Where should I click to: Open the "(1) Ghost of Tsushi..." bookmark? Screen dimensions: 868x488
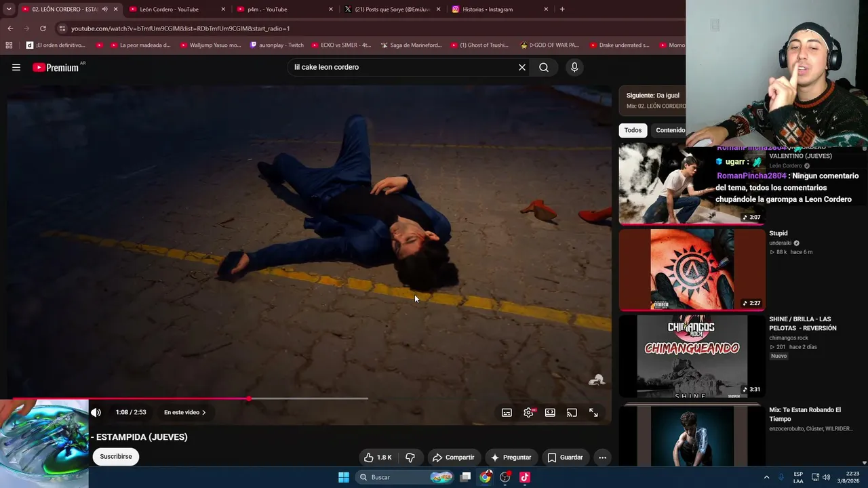click(479, 45)
